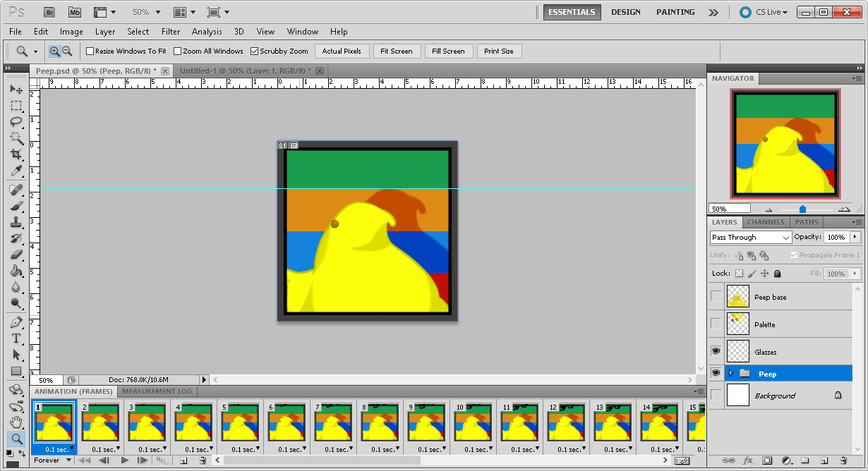
Task: Open the Filter menu
Action: (x=170, y=32)
